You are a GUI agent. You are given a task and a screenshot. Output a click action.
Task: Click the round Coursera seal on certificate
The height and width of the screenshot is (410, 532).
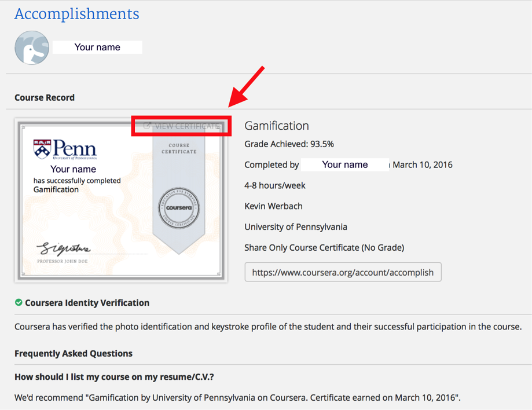click(x=179, y=207)
